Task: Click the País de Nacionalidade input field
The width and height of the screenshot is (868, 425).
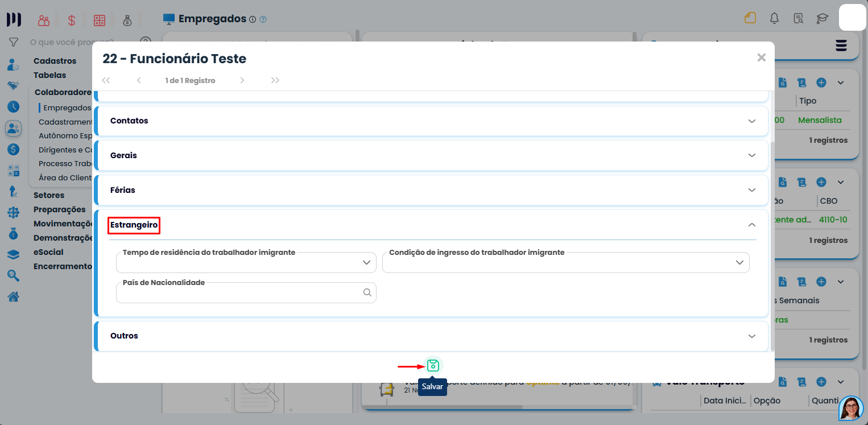Action: click(x=246, y=292)
